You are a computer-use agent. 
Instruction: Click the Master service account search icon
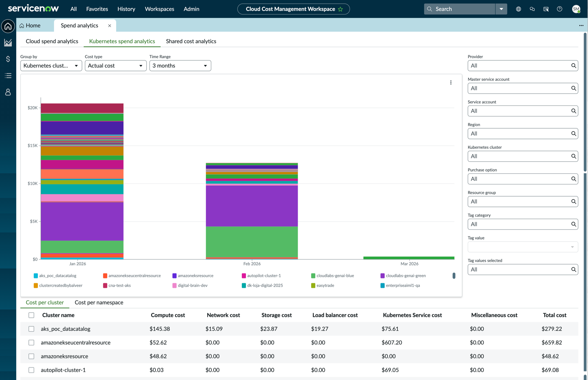573,88
